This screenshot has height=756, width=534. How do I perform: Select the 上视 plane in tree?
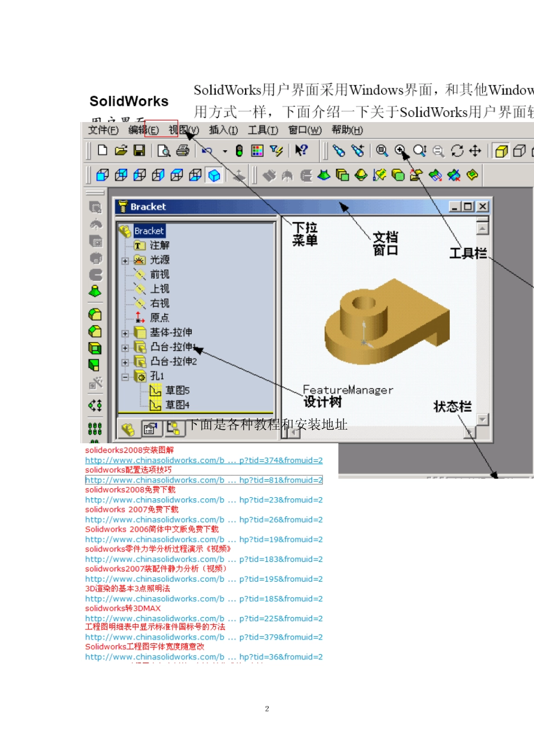point(160,289)
